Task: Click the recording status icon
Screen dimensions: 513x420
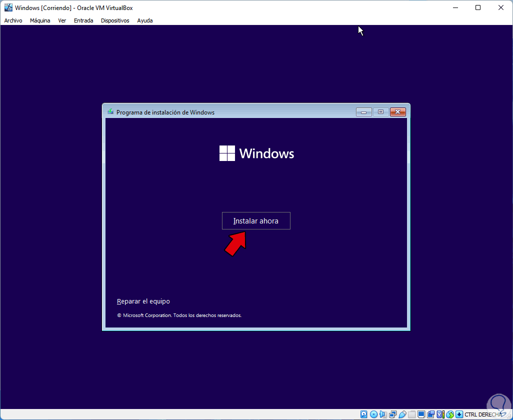Action: (x=430, y=414)
